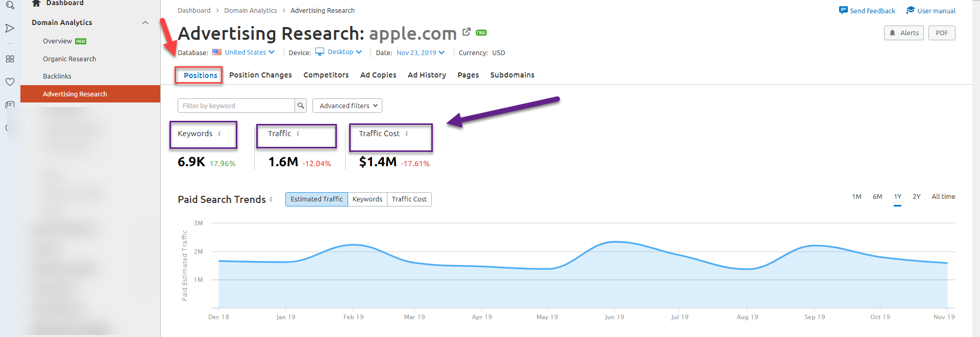The width and height of the screenshot is (980, 337).
Task: Open apple.com external link icon
Action: coord(466,32)
